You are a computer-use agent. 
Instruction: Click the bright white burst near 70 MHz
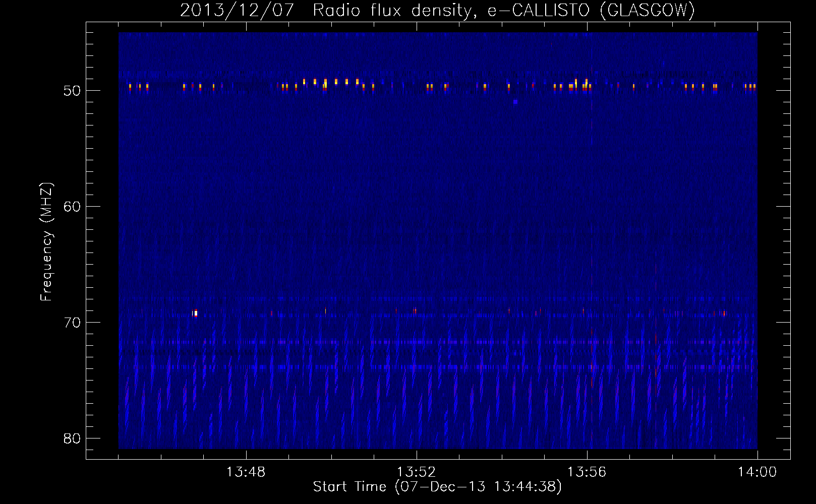pos(196,313)
